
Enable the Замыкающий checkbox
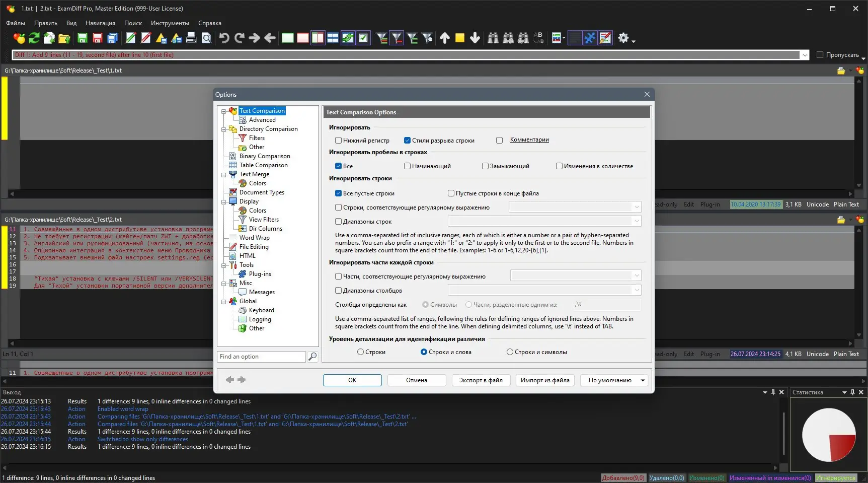click(485, 166)
